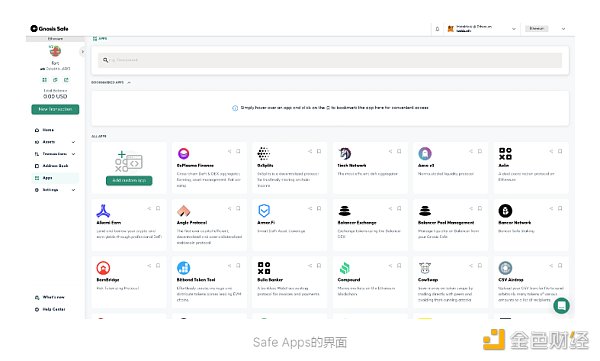Open the CSV Airdrop app icon
The height and width of the screenshot is (361, 600).
tap(505, 268)
